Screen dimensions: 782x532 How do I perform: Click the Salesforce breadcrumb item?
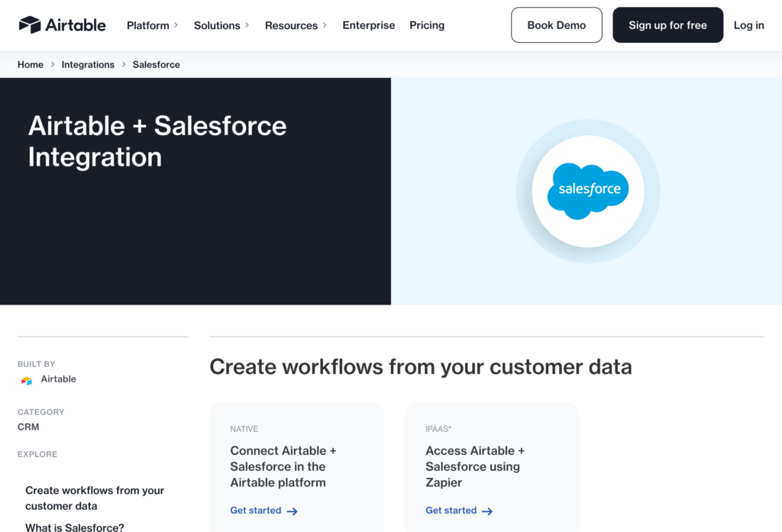click(x=157, y=65)
